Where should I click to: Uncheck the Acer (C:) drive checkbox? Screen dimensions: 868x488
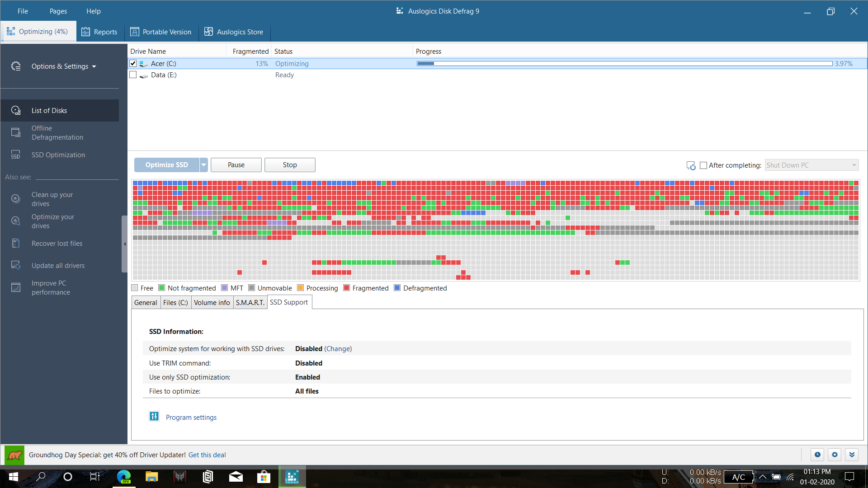point(133,64)
